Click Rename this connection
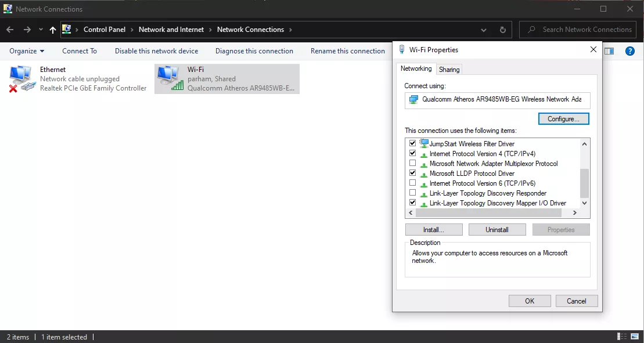The width and height of the screenshot is (644, 343). [347, 51]
